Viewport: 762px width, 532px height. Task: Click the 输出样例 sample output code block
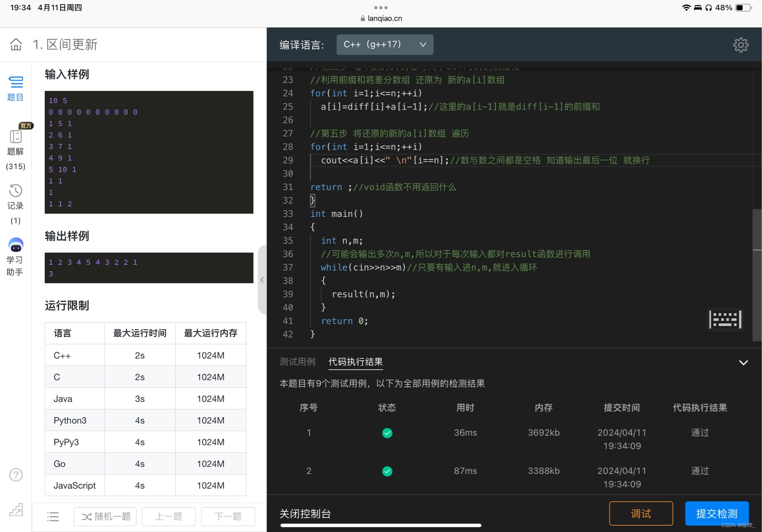click(149, 268)
